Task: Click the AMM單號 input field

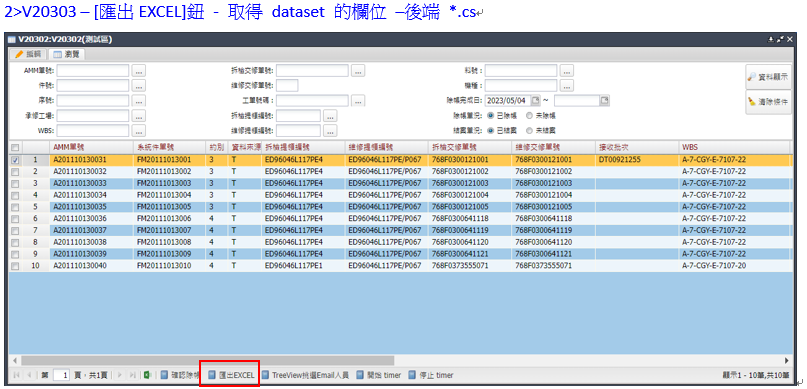Action: click(93, 70)
